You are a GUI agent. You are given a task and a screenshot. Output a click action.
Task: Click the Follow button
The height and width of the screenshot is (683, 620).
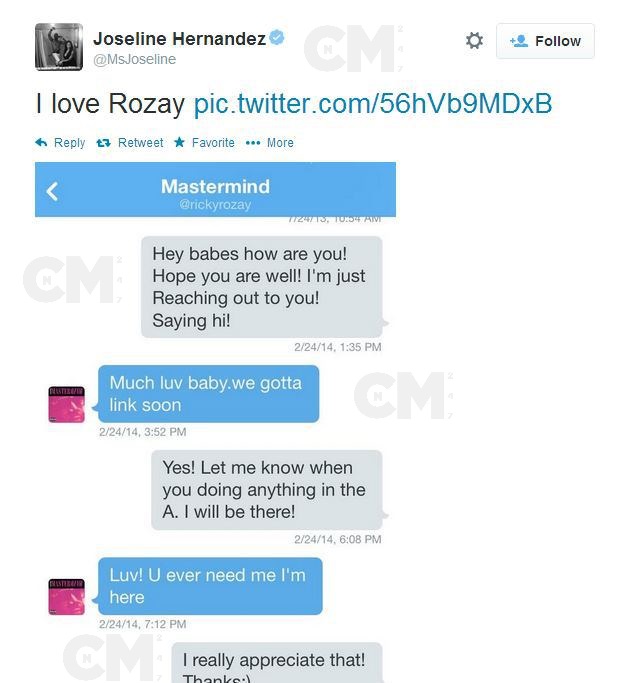click(545, 41)
